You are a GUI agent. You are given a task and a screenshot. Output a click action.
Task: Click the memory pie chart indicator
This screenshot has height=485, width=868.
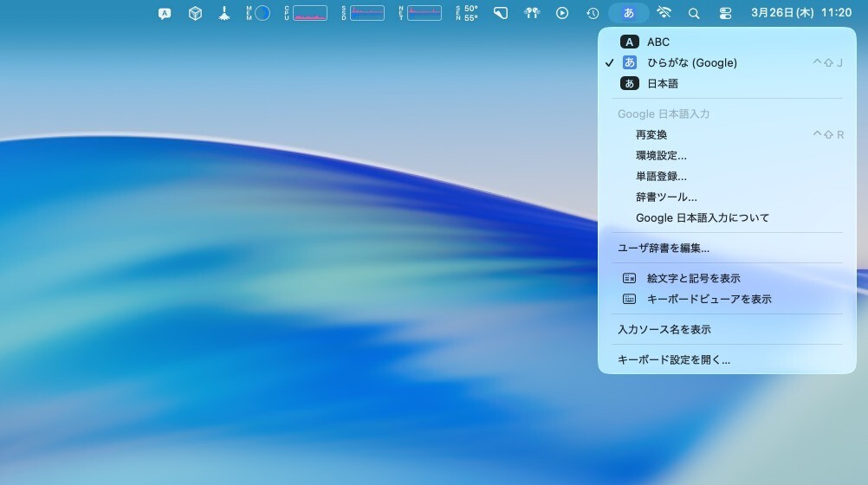(x=262, y=13)
